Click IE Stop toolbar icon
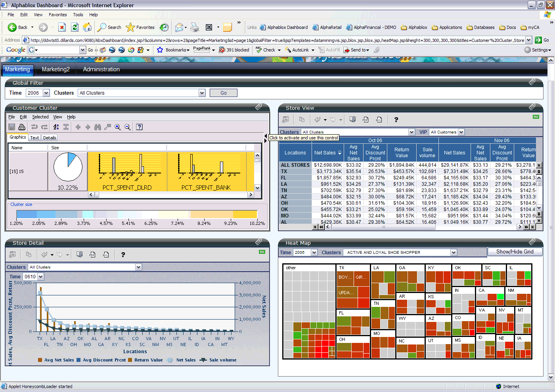555x392 pixels. (62, 27)
